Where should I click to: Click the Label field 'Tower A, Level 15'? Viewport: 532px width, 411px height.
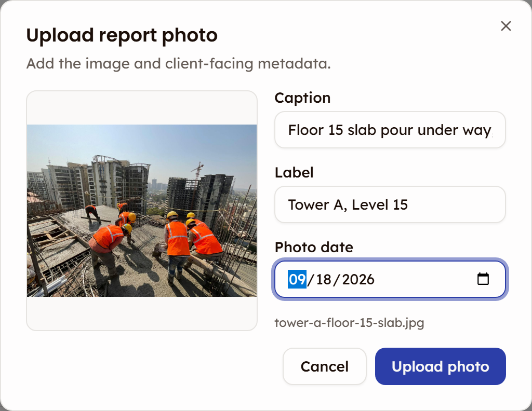[x=390, y=204]
